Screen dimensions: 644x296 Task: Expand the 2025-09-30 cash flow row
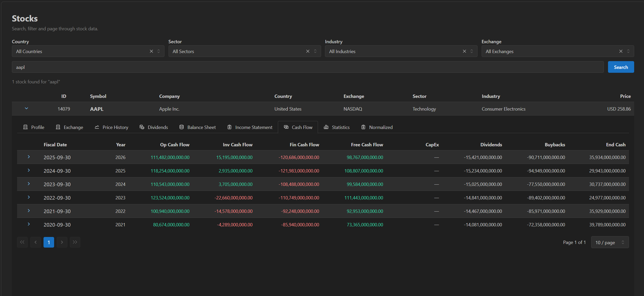point(29,157)
